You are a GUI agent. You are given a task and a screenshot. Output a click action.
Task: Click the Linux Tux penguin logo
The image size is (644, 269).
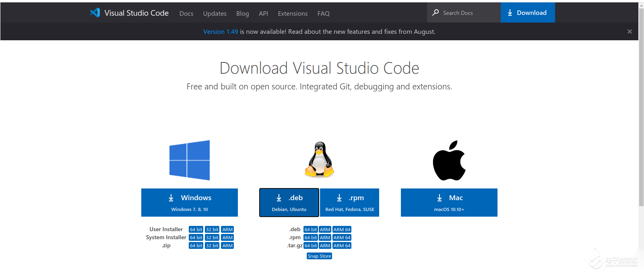320,159
